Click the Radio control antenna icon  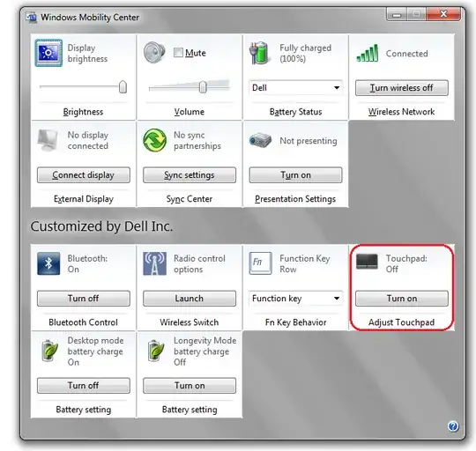[155, 263]
